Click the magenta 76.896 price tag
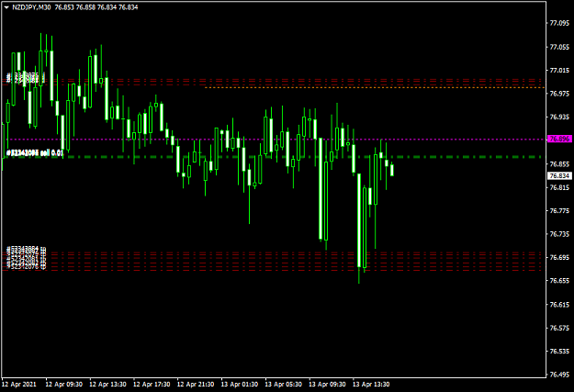 tap(559, 140)
